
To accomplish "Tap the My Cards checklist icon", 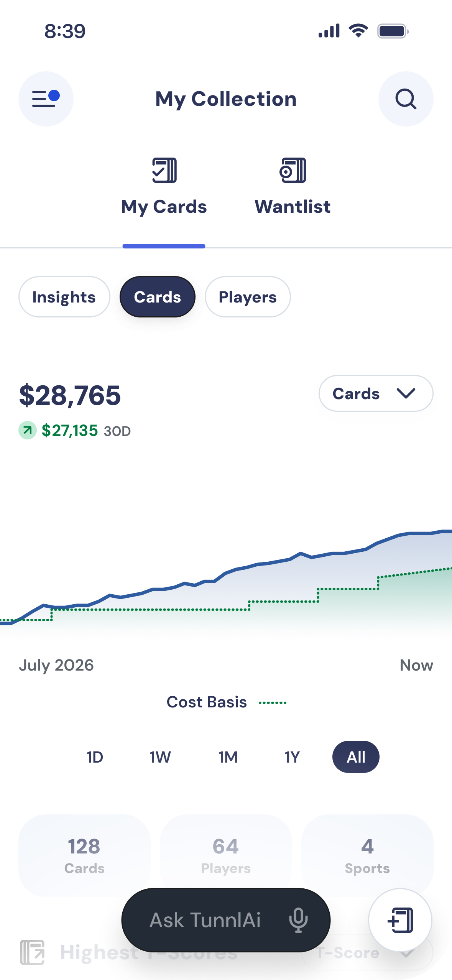I will click(164, 170).
